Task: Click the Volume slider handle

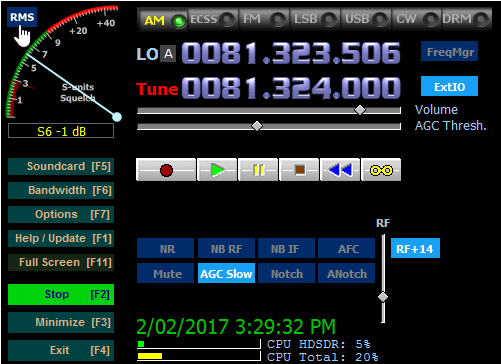Action: [360, 110]
